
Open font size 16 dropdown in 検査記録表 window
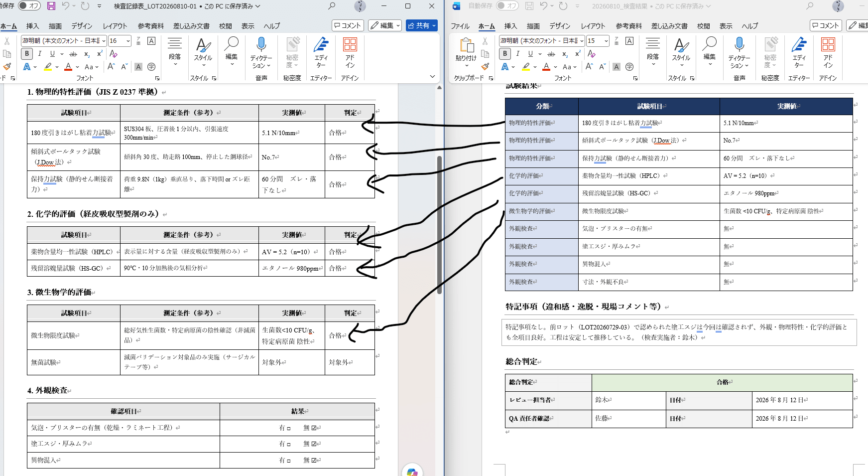pos(128,41)
